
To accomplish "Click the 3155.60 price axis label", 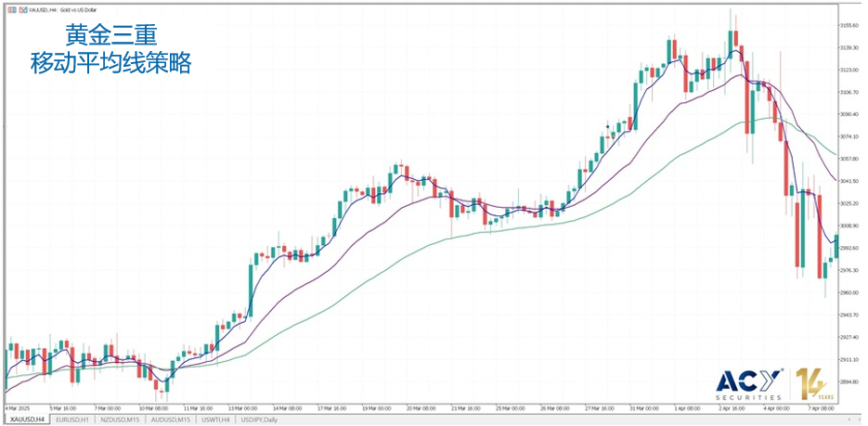I will [849, 25].
